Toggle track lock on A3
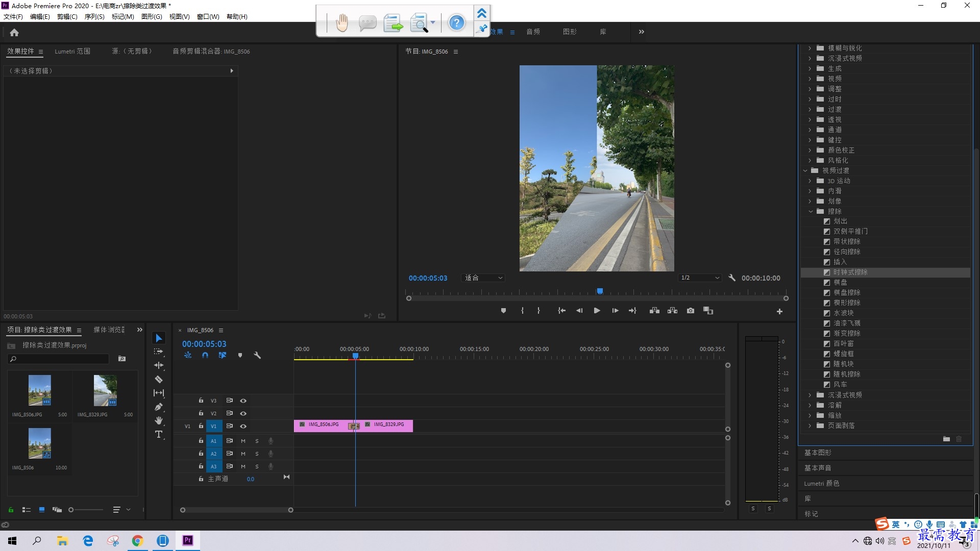The width and height of the screenshot is (980, 551). pos(201,466)
